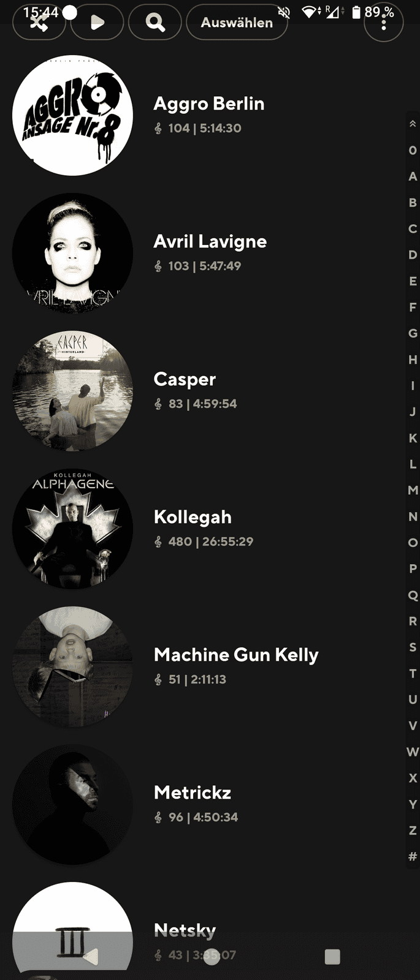
Task: Tap Kollegah Alphagene cover image
Action: (x=72, y=529)
